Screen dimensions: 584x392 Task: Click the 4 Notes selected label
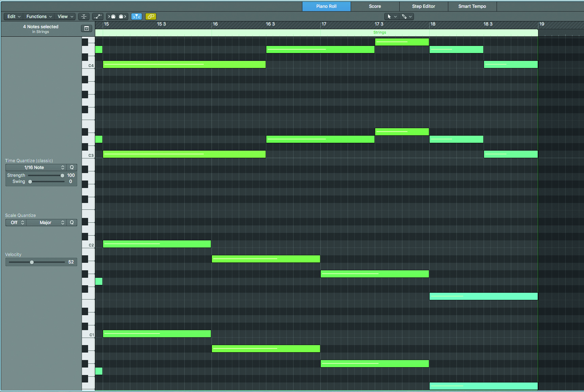click(41, 27)
